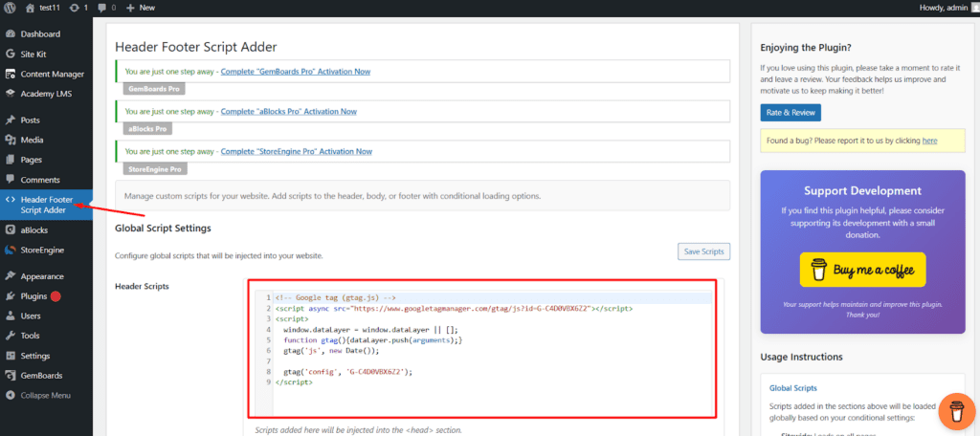
Task: Click the floating orange coffee cup icon
Action: tap(956, 412)
